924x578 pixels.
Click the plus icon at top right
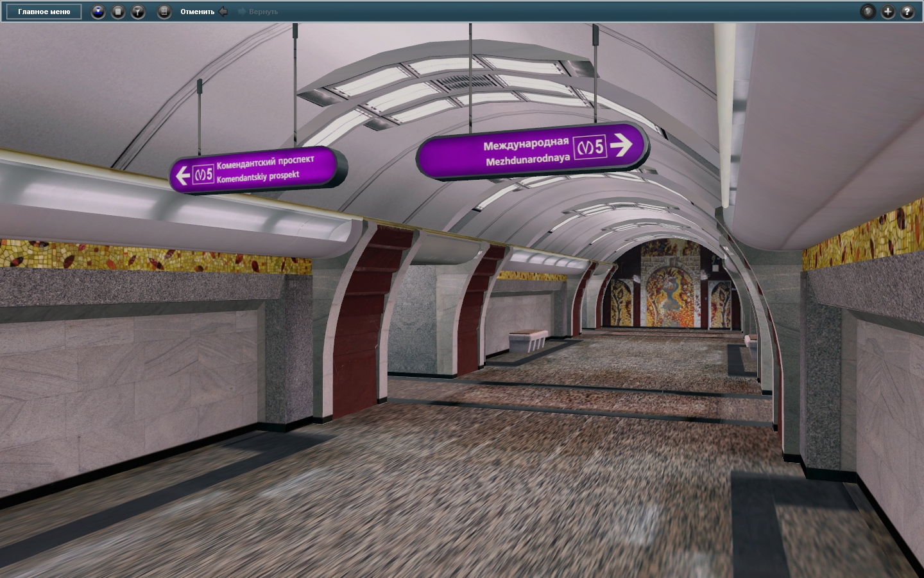point(887,12)
